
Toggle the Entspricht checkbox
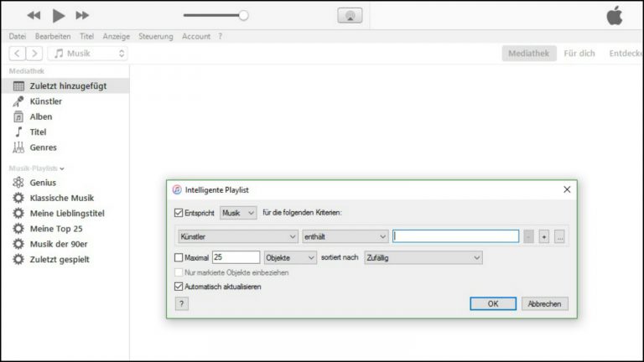178,214
